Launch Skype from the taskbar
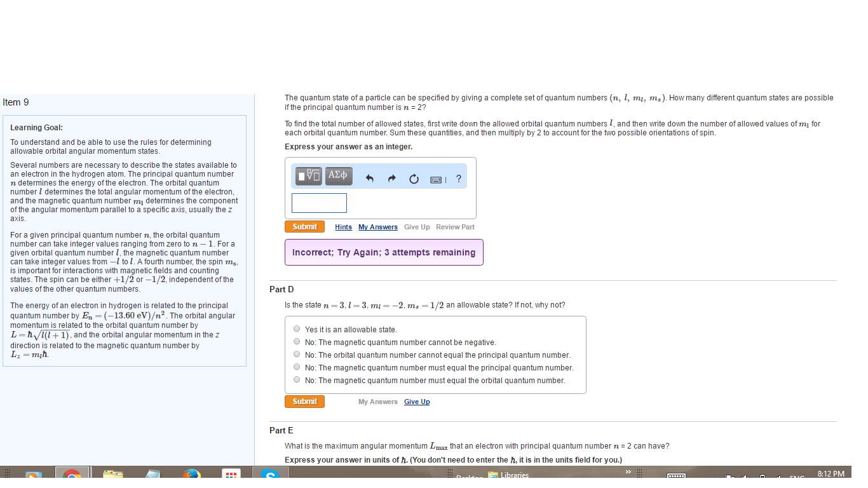This screenshot has height=488, width=868. pyautogui.click(x=270, y=475)
